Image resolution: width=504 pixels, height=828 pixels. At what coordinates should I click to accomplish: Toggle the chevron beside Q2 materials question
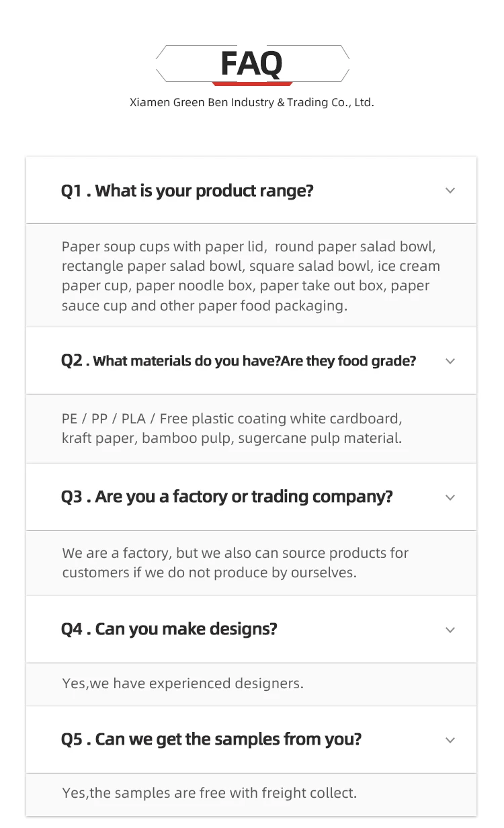pos(450,362)
